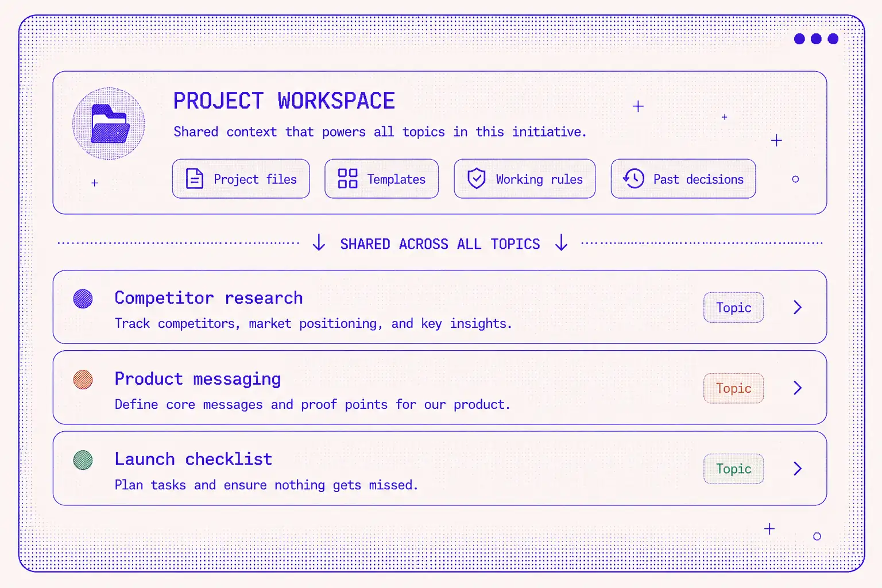
Task: Click 'Plan tasks and ensure nothing gets missed' text
Action: pyautogui.click(x=266, y=485)
